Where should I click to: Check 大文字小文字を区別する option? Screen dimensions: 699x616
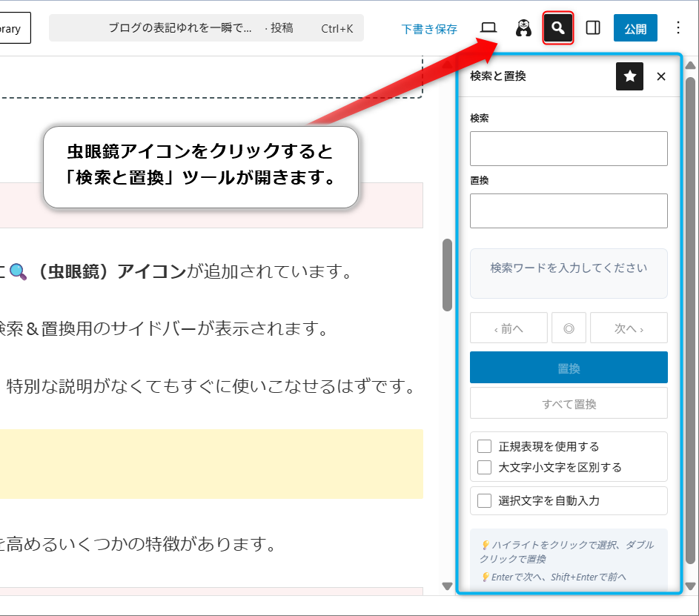point(485,467)
